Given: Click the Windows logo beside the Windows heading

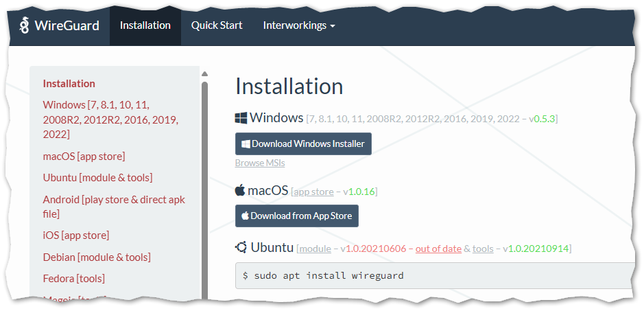Looking at the screenshot, I should click(241, 118).
